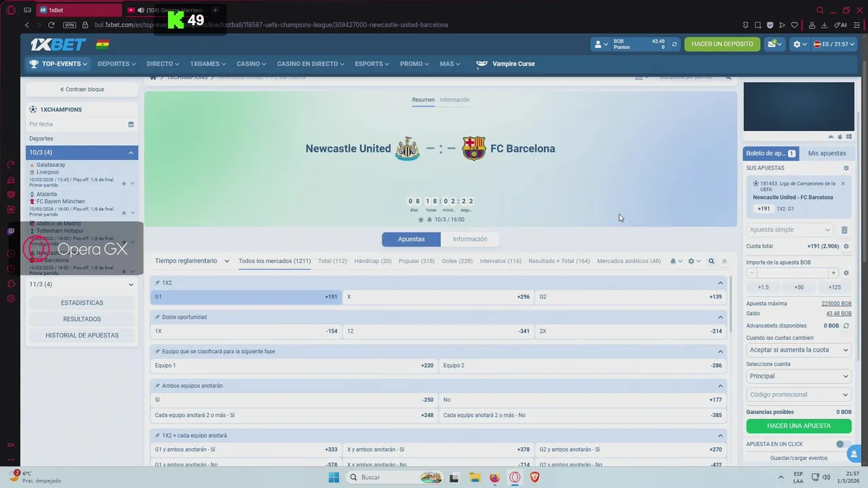
Task: Refresh the BOB account balance
Action: (x=674, y=45)
